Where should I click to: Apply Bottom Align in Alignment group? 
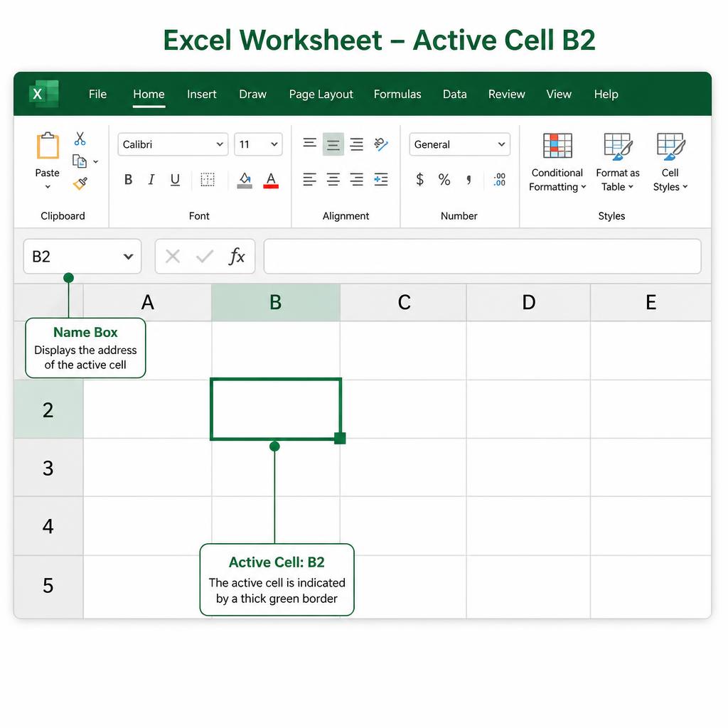357,144
